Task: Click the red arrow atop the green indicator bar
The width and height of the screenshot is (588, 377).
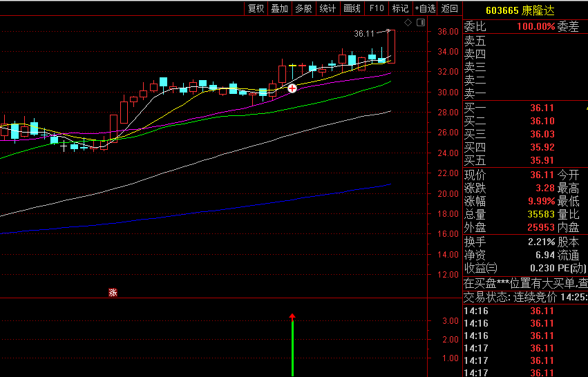Action: [x=292, y=317]
